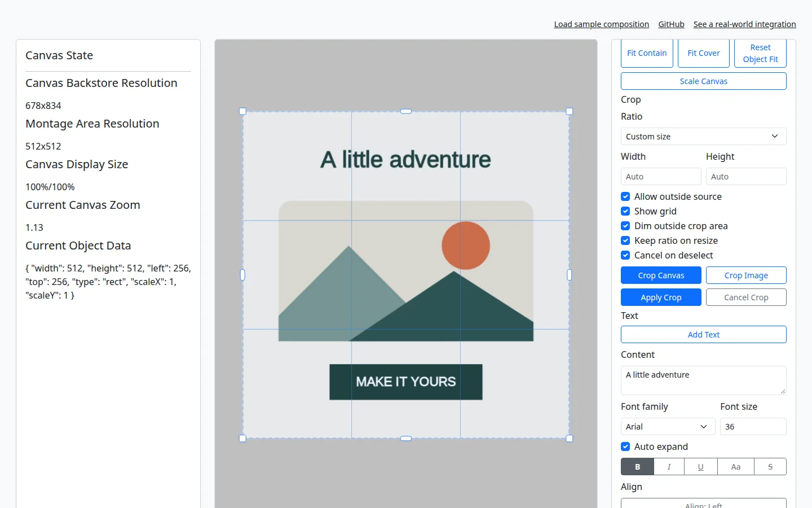Uncheck Show grid option
This screenshot has width=812, height=508.
coord(625,211)
